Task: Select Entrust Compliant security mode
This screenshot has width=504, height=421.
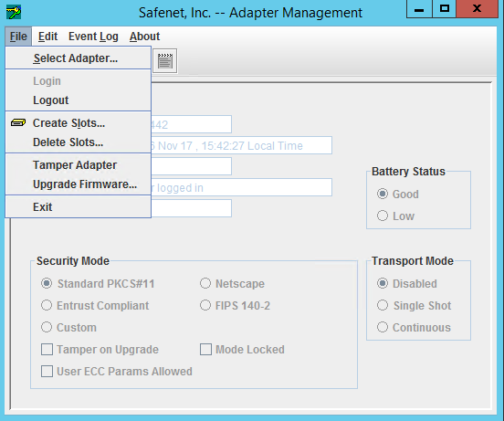Action: tap(47, 305)
